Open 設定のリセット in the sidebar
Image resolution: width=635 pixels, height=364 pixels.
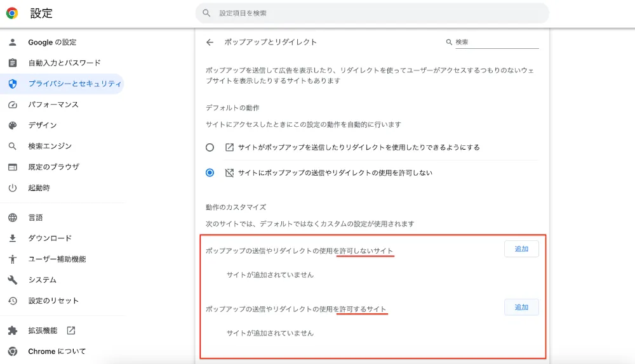(x=53, y=301)
